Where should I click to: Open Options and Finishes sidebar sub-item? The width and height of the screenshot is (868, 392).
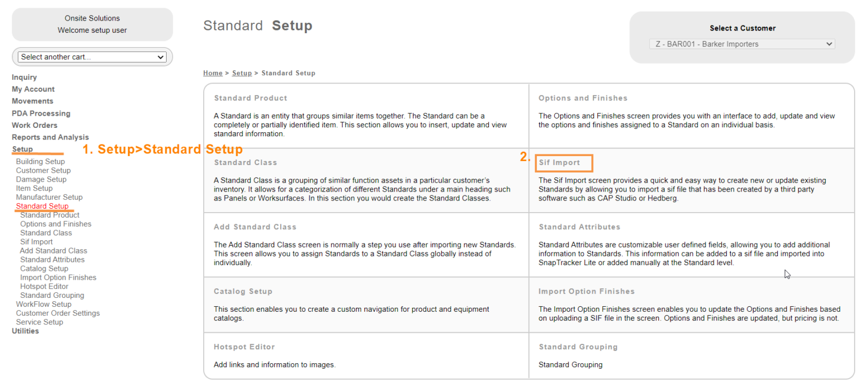pyautogui.click(x=56, y=224)
